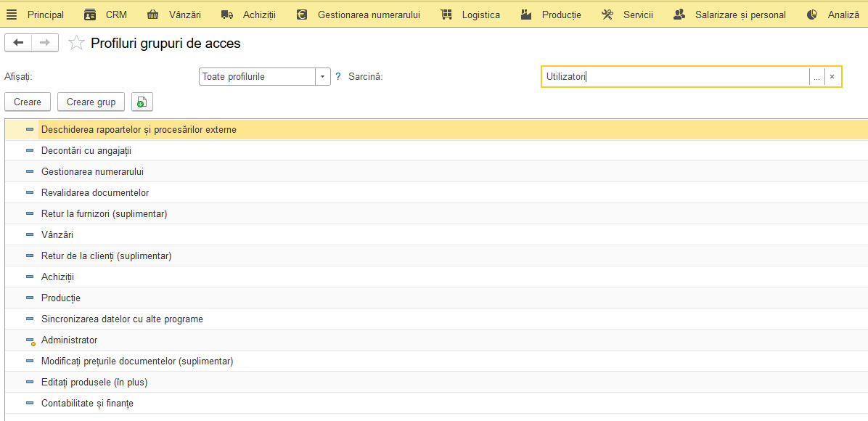Open the Principal menu
Screen dimensions: 868x421
pos(46,15)
